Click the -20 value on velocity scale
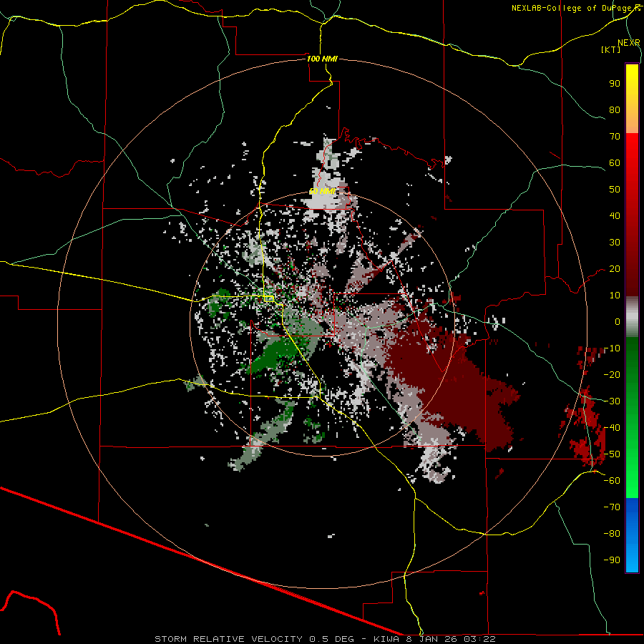The height and width of the screenshot is (644, 644). 612,374
